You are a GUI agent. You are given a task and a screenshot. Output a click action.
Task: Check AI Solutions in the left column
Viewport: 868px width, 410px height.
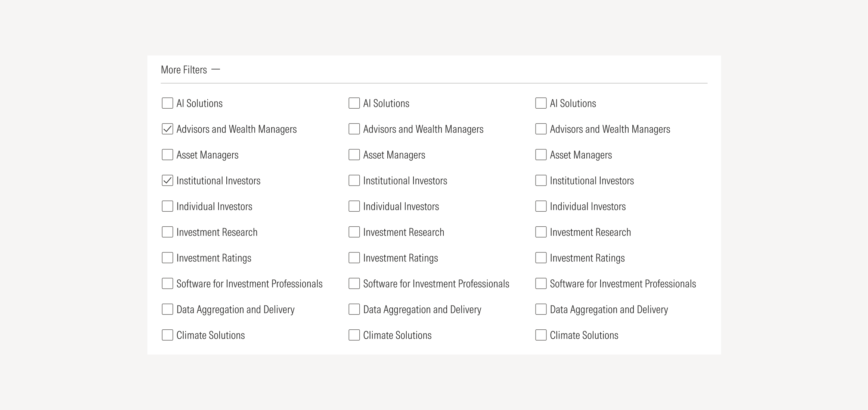coord(167,103)
